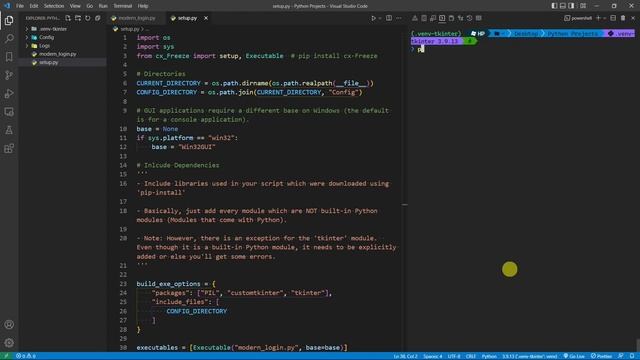Close the setup.py editor tab
The width and height of the screenshot is (640, 360).
coord(206,18)
